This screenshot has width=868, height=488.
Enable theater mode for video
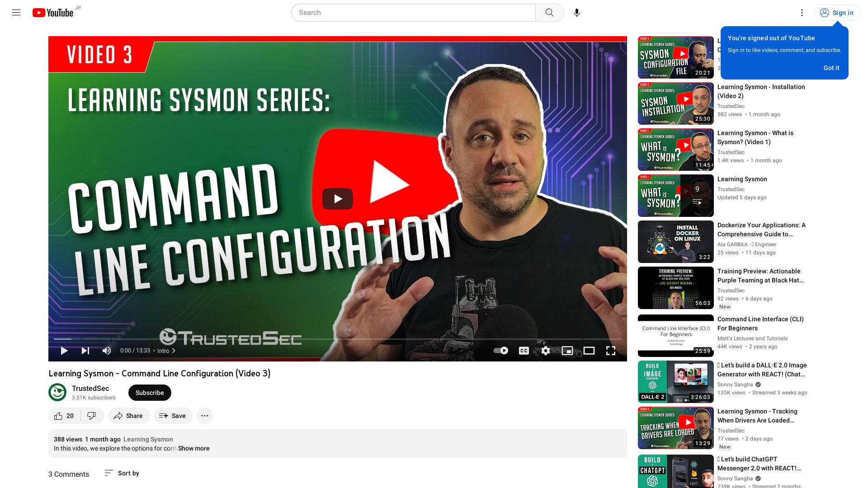click(590, 350)
